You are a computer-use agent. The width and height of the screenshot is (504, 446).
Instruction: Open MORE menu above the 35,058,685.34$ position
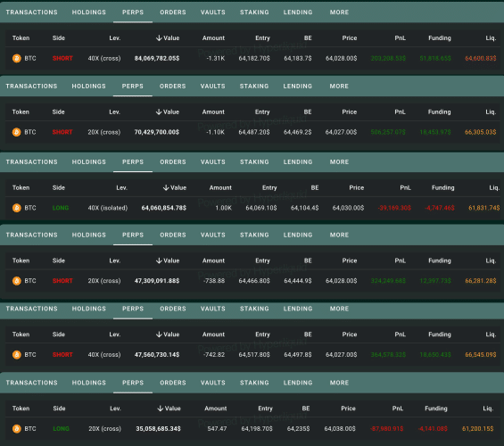[339, 383]
